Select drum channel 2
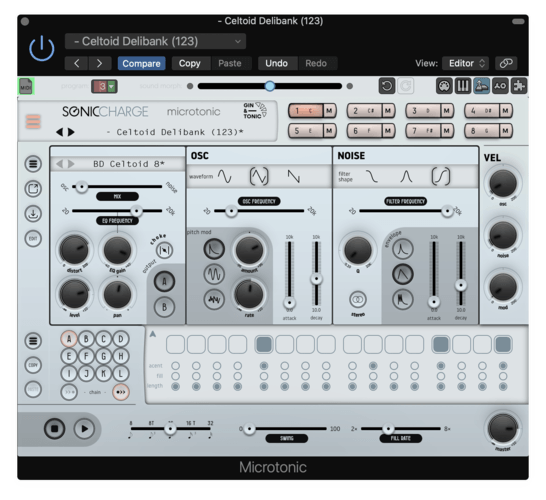This screenshot has height=500, width=546. coord(364,111)
